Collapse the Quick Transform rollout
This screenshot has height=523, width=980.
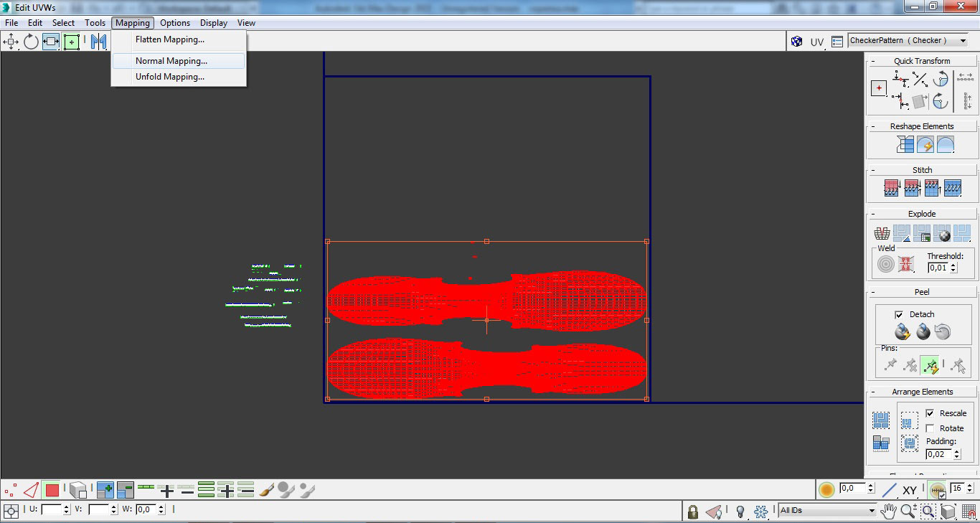click(921, 61)
